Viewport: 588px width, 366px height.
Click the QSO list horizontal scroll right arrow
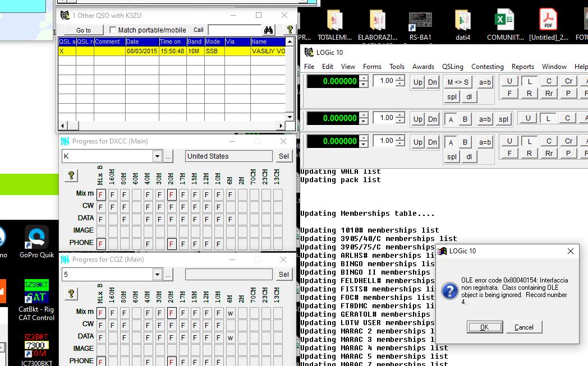pos(281,126)
